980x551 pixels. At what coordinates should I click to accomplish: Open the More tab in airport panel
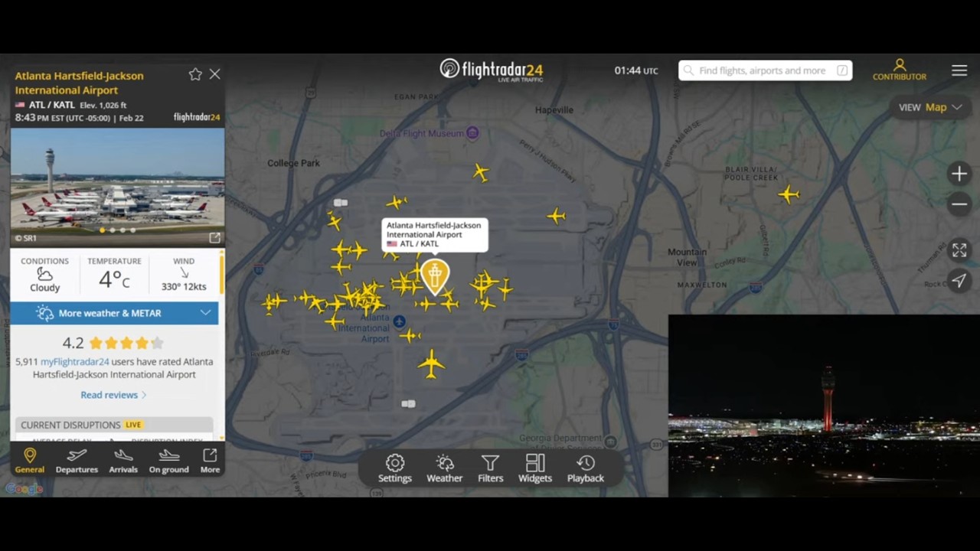coord(210,461)
